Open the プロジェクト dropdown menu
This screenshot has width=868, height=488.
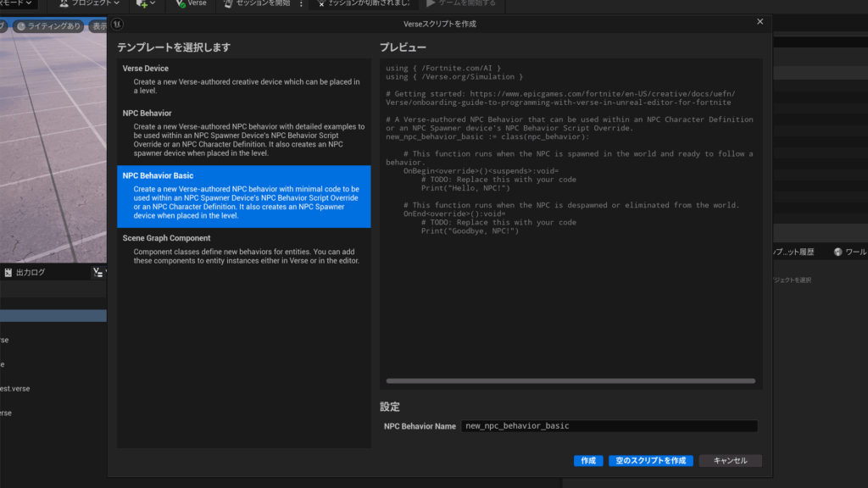point(88,3)
